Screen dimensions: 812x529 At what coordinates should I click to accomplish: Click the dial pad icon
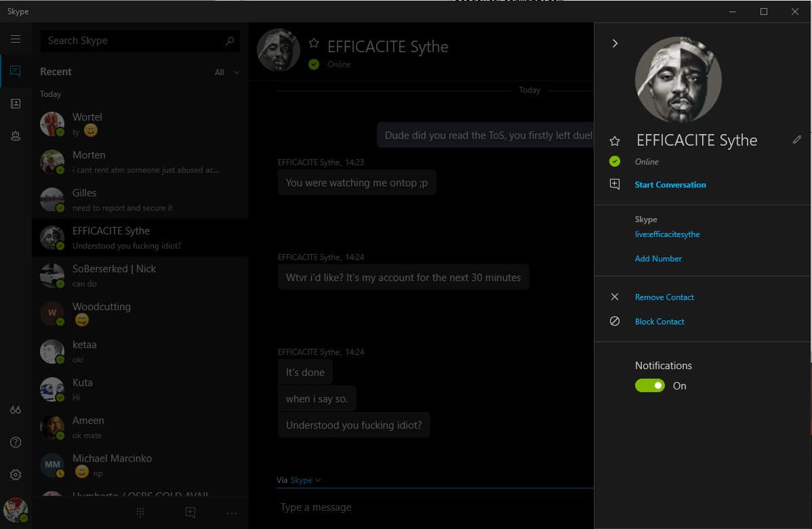[x=140, y=513]
